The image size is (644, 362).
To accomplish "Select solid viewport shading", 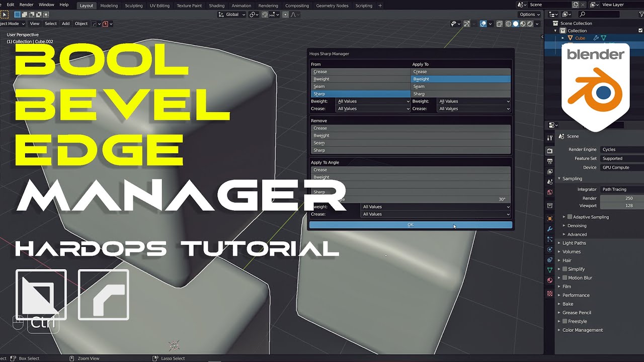I will 516,24.
